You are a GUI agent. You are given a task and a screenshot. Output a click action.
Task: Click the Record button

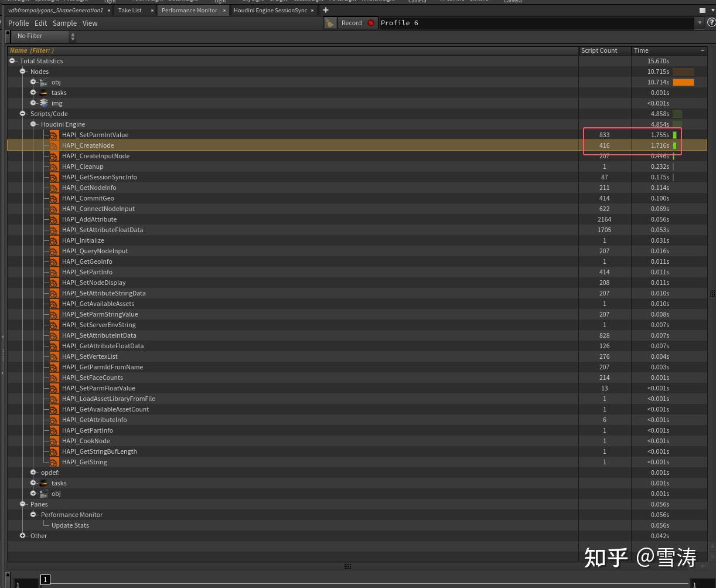[x=352, y=23]
